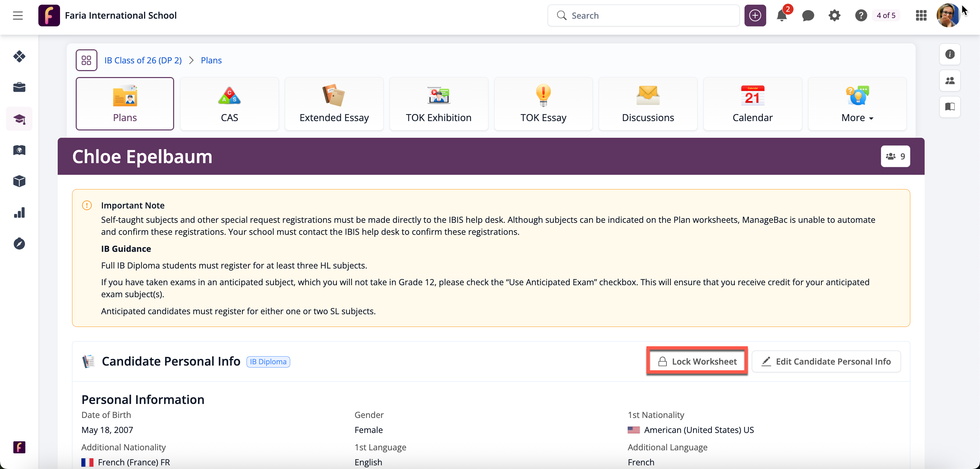980x469 pixels.
Task: Open the messages chat bubble icon
Action: pos(808,16)
